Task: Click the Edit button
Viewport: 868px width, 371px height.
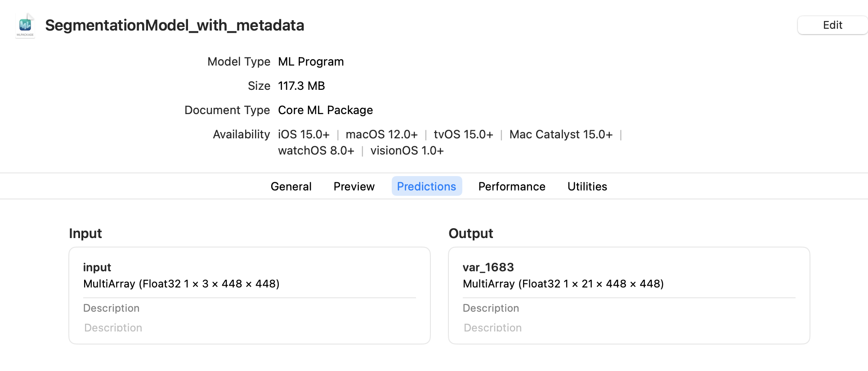Action: click(x=832, y=25)
